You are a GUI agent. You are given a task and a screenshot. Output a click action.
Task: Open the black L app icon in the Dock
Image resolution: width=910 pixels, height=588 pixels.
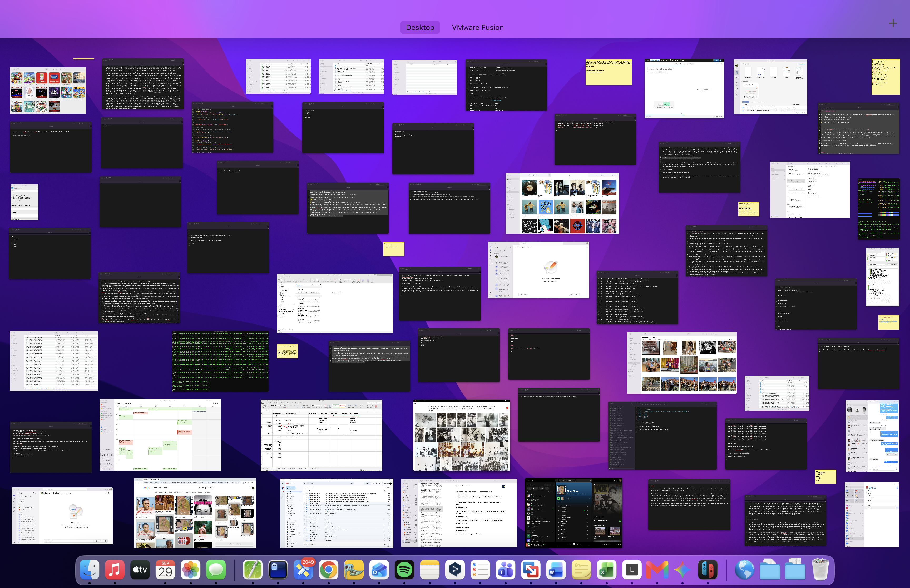[632, 570]
